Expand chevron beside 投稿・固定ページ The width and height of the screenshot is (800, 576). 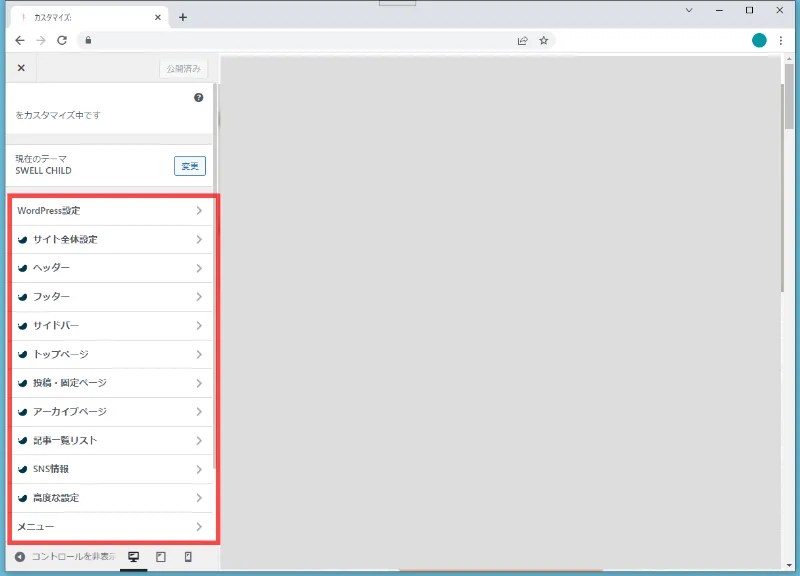[199, 383]
